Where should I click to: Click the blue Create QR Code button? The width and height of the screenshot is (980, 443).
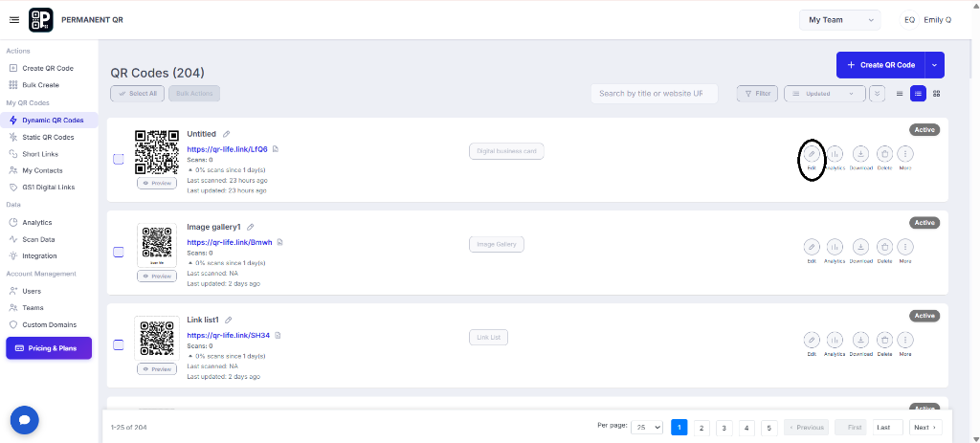(x=880, y=65)
